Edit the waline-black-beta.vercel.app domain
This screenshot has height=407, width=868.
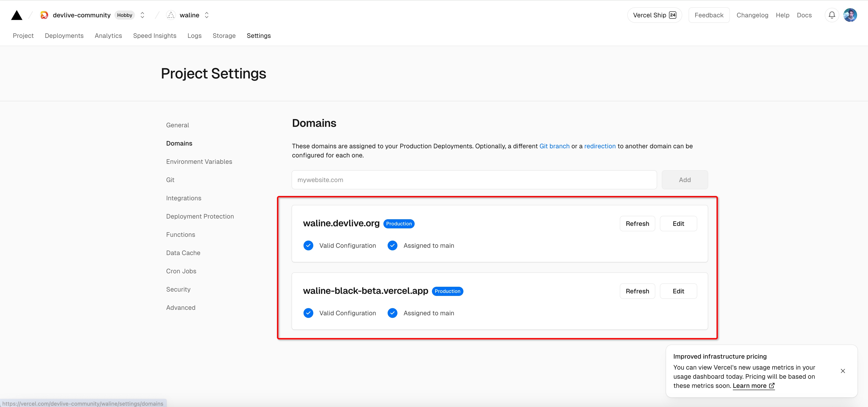678,291
